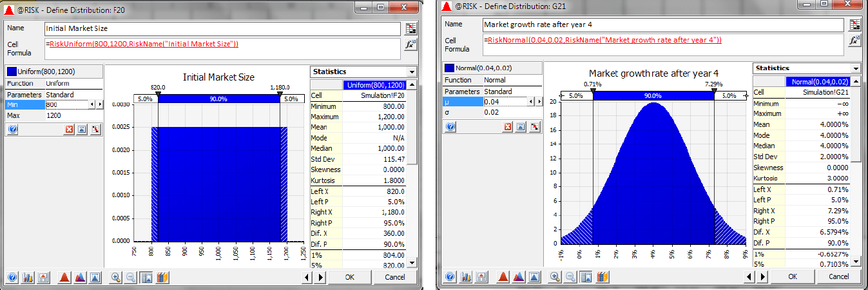Click the Parameters Standard field in Uniform panel
Screen dimensions: 868x290
(72, 95)
